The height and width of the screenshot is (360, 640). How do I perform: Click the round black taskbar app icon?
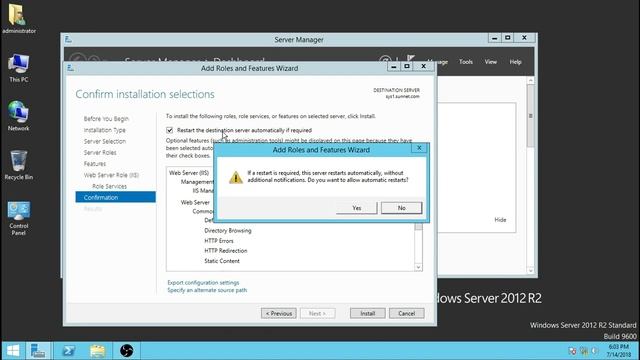pos(127,351)
